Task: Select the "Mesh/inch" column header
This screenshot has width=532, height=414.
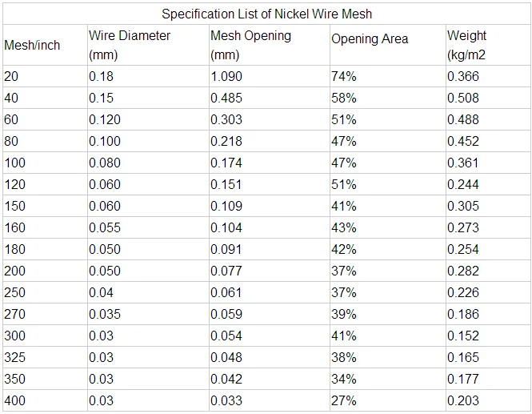Action: 32,45
